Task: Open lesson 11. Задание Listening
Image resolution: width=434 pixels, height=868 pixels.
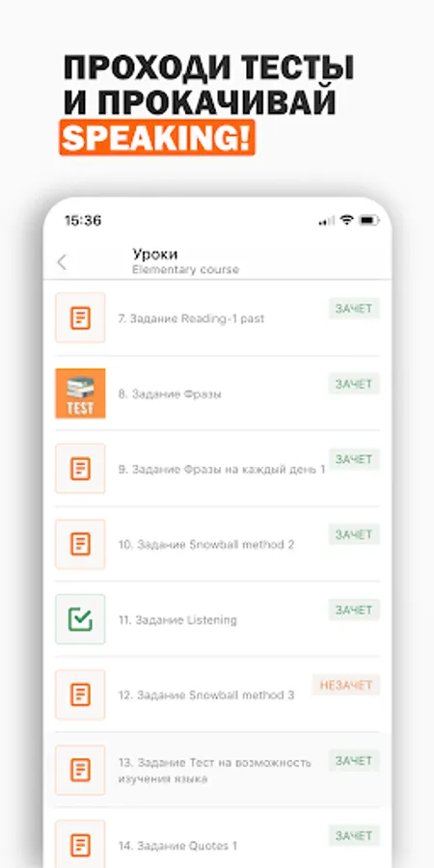Action: (177, 620)
